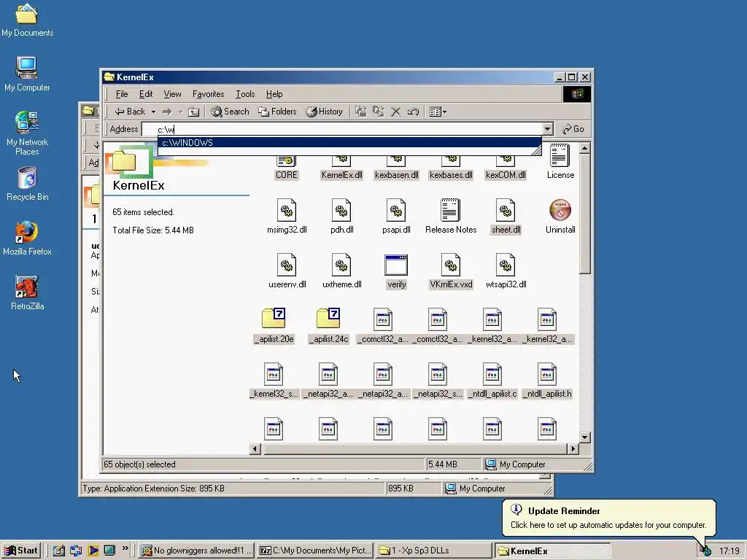This screenshot has width=747, height=560.
Task: Select the CORE file icon
Action: [286, 168]
